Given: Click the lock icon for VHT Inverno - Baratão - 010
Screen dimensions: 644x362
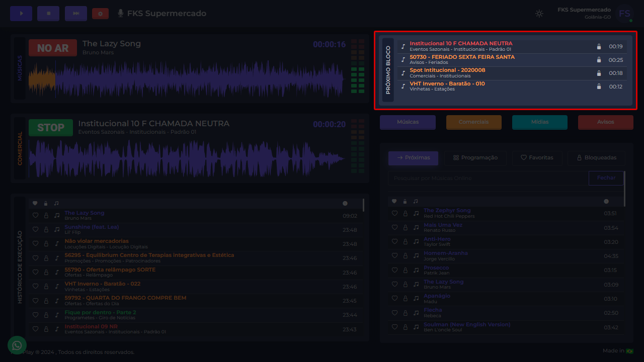Looking at the screenshot, I should 599,86.
